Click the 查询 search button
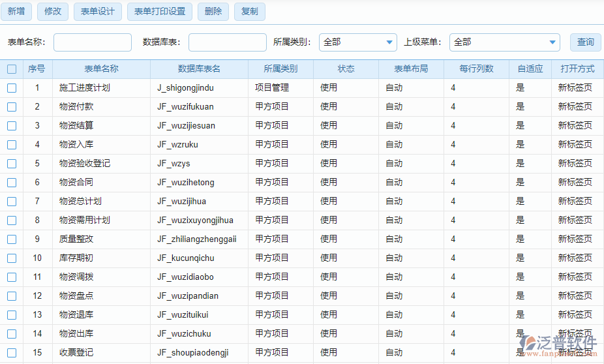The image size is (604, 364). pos(586,42)
